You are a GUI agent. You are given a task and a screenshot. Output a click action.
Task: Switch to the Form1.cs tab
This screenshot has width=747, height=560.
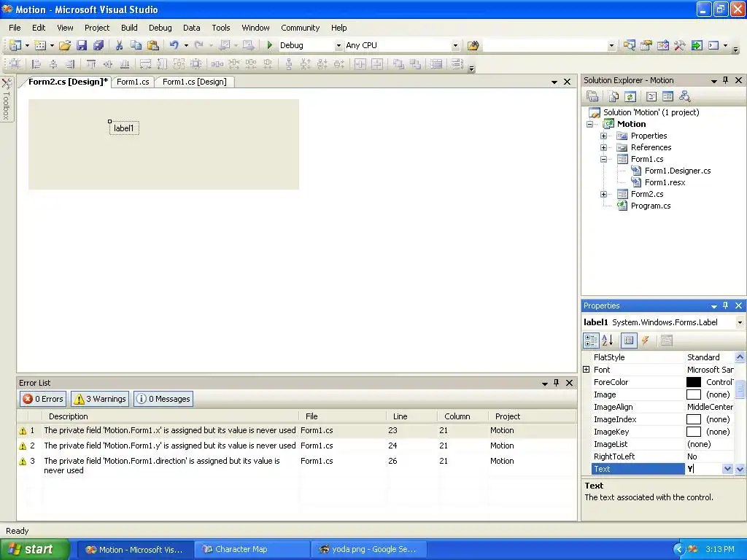pyautogui.click(x=133, y=82)
